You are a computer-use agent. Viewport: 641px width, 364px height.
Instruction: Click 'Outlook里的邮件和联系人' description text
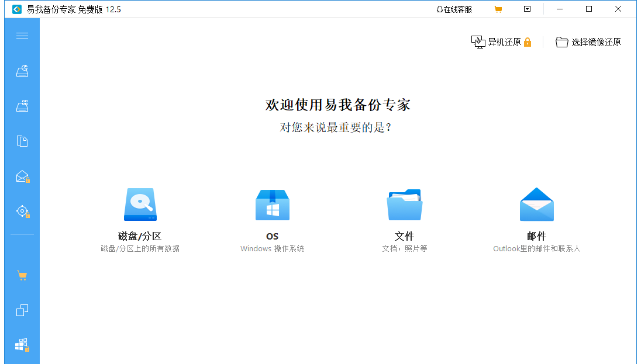point(537,249)
